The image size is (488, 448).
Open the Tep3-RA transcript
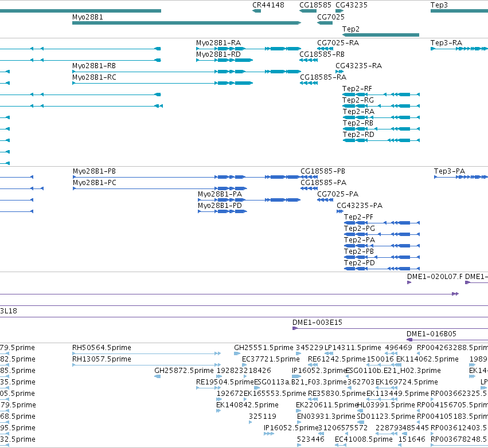[459, 49]
